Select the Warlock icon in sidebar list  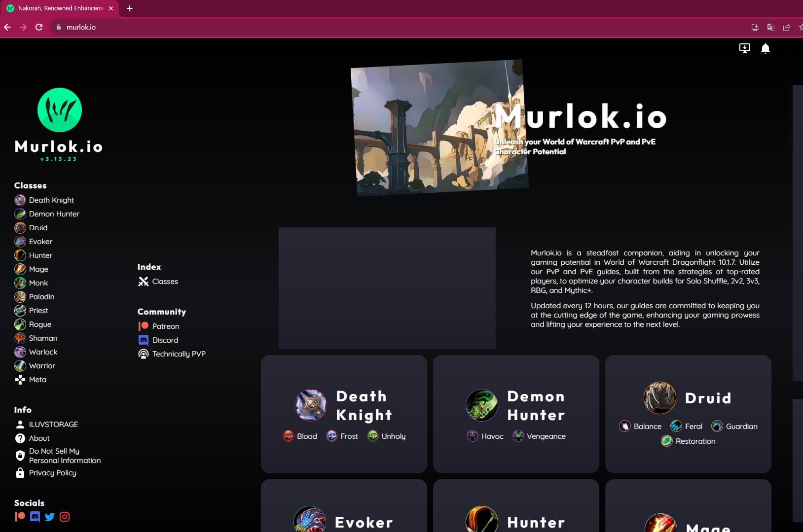click(x=20, y=352)
